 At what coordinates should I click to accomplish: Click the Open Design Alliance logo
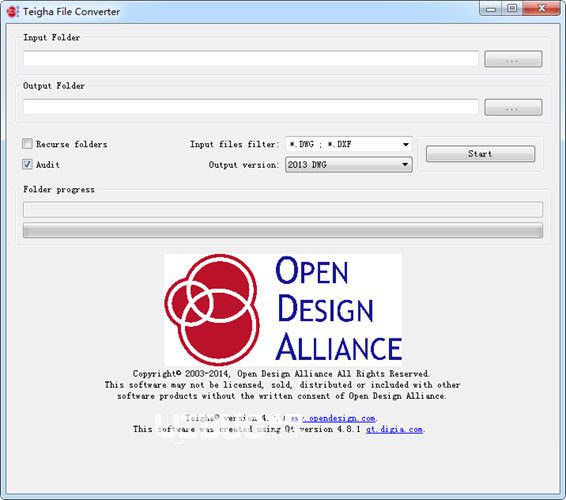(x=283, y=310)
